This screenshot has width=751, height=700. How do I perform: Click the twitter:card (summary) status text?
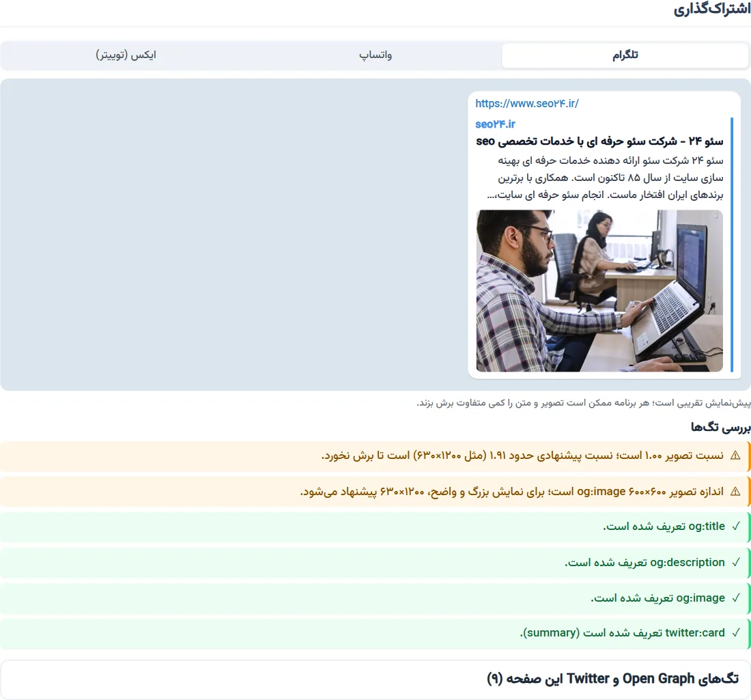622,633
